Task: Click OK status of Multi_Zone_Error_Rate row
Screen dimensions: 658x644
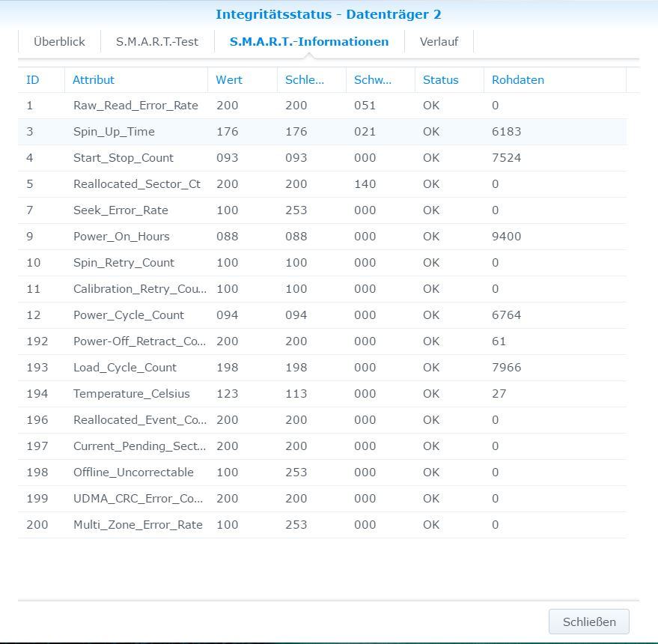Action: point(431,525)
